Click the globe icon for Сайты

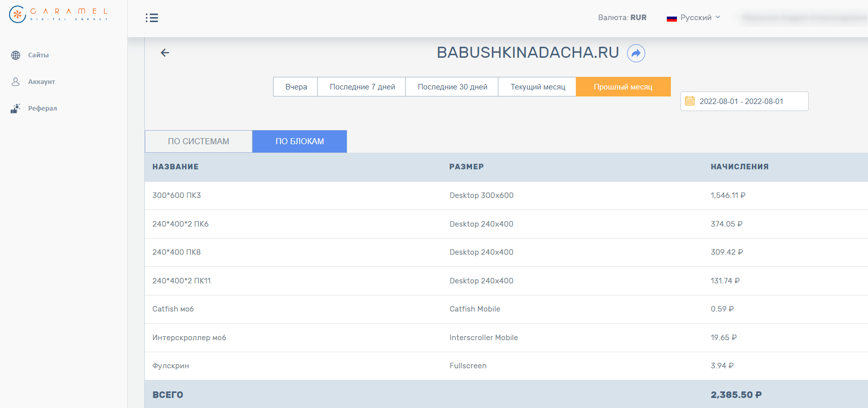point(16,55)
